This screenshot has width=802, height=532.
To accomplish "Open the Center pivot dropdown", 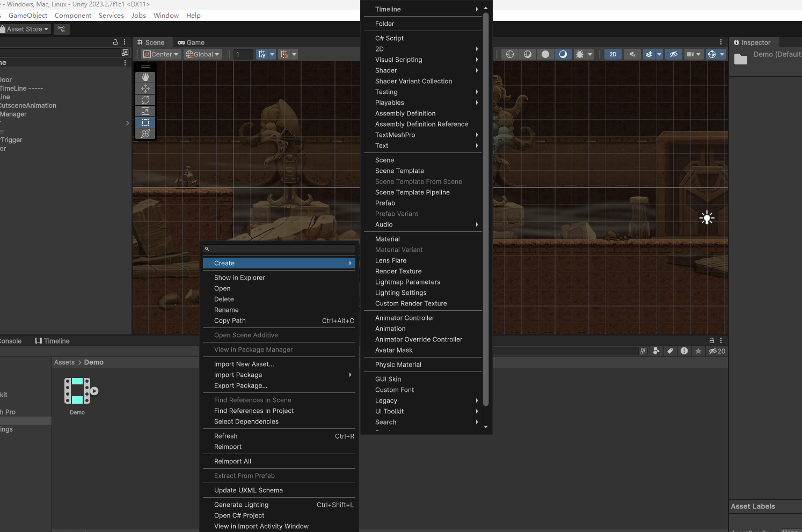I will coord(161,54).
